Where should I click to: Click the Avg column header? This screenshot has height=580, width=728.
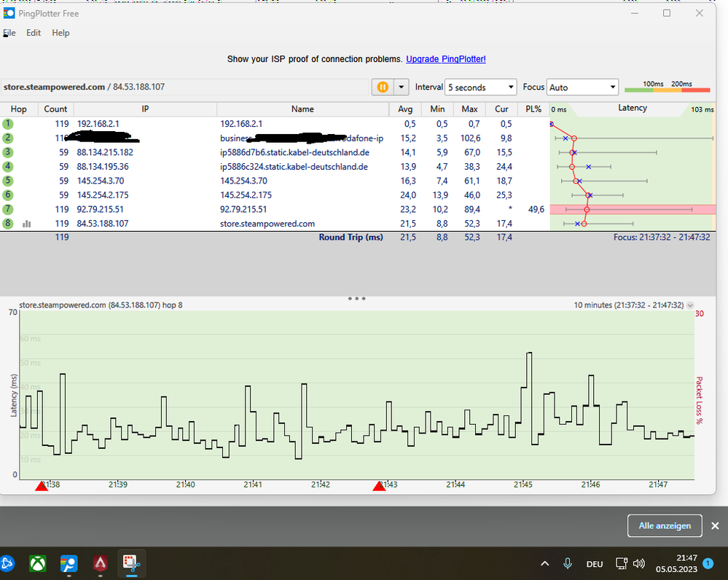(x=405, y=109)
